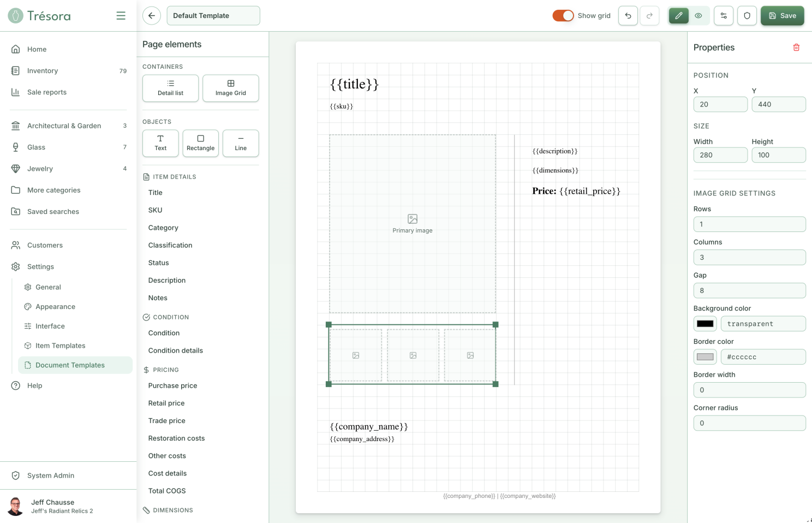Open Item Templates settings
Image resolution: width=812 pixels, height=523 pixels.
[75, 346]
